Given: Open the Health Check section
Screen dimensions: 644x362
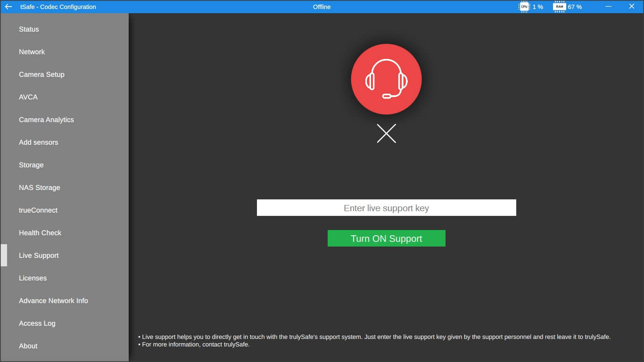Looking at the screenshot, I should 40,233.
